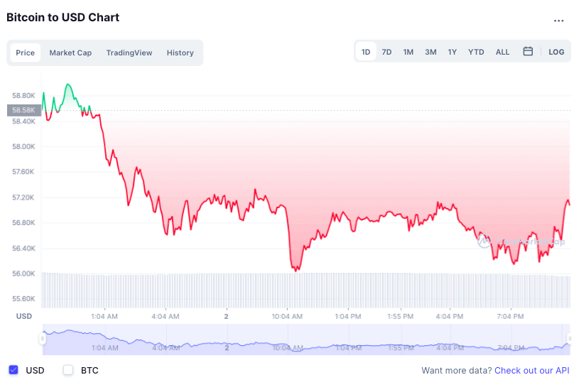Select the 1D time range
This screenshot has height=392, width=579.
click(x=366, y=52)
